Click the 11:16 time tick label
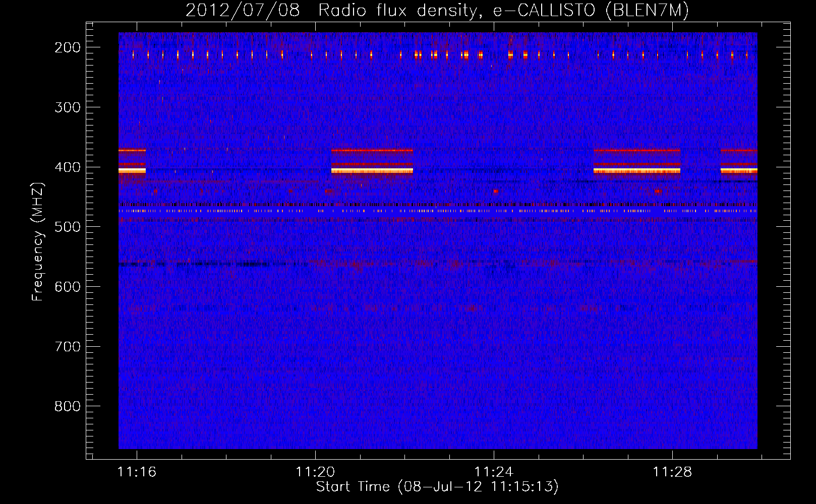 (137, 472)
